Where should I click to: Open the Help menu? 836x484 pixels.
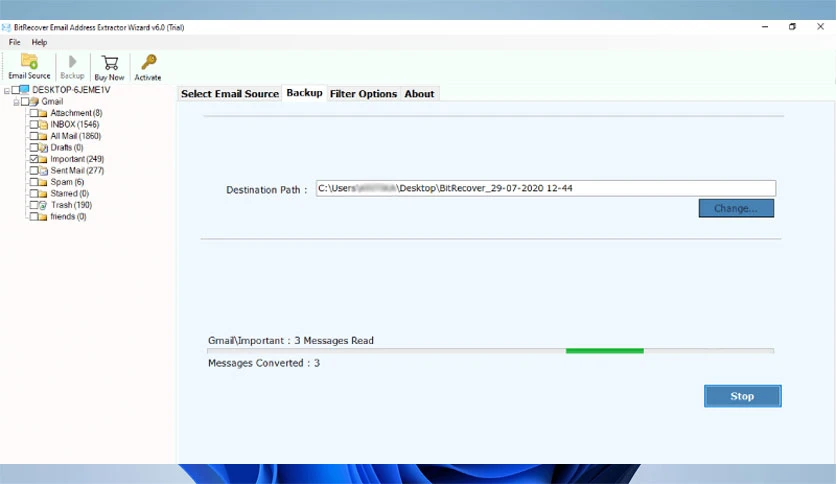pyautogui.click(x=39, y=42)
